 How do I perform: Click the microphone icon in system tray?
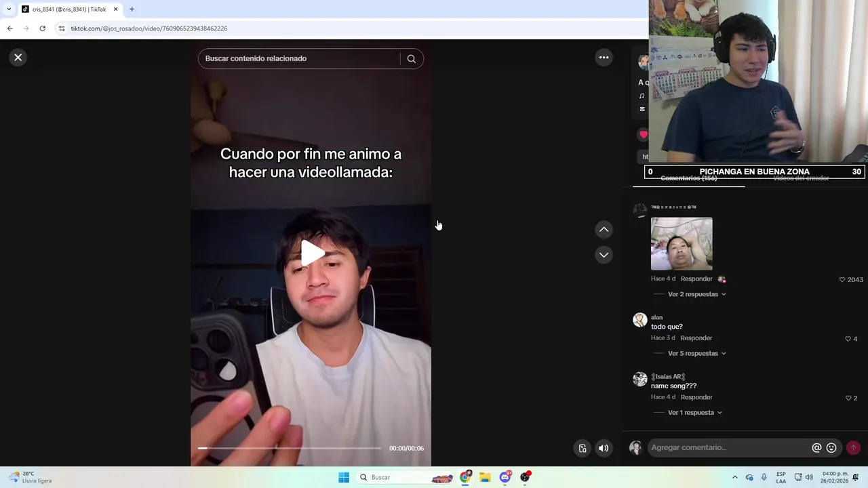pos(764,477)
